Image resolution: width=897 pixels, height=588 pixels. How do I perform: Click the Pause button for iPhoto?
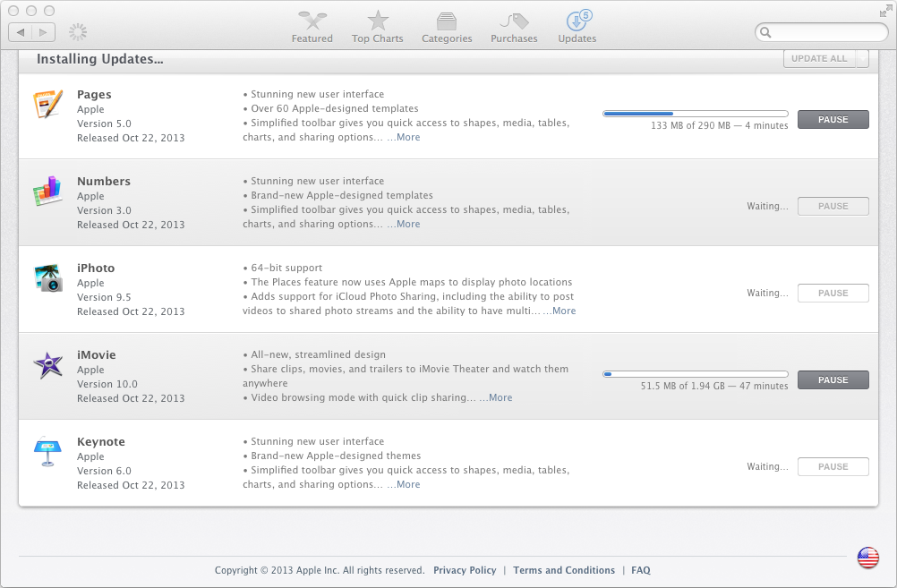click(x=833, y=293)
